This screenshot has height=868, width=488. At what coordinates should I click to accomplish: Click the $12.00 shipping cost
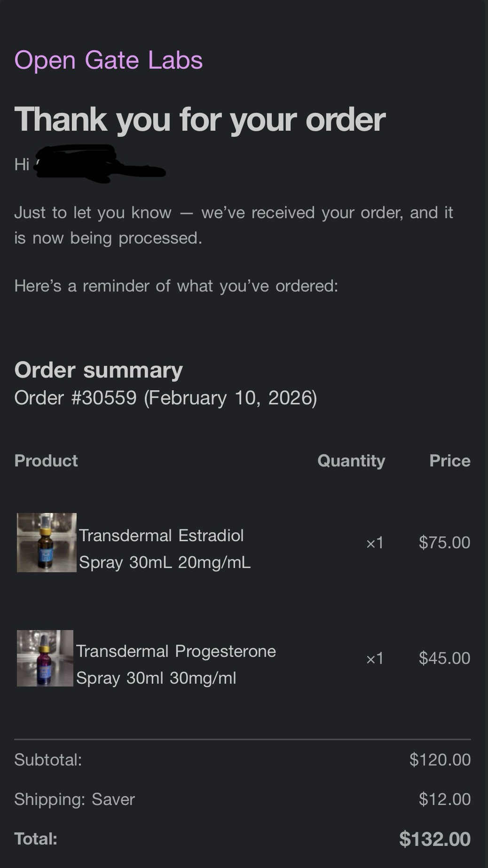(x=444, y=799)
